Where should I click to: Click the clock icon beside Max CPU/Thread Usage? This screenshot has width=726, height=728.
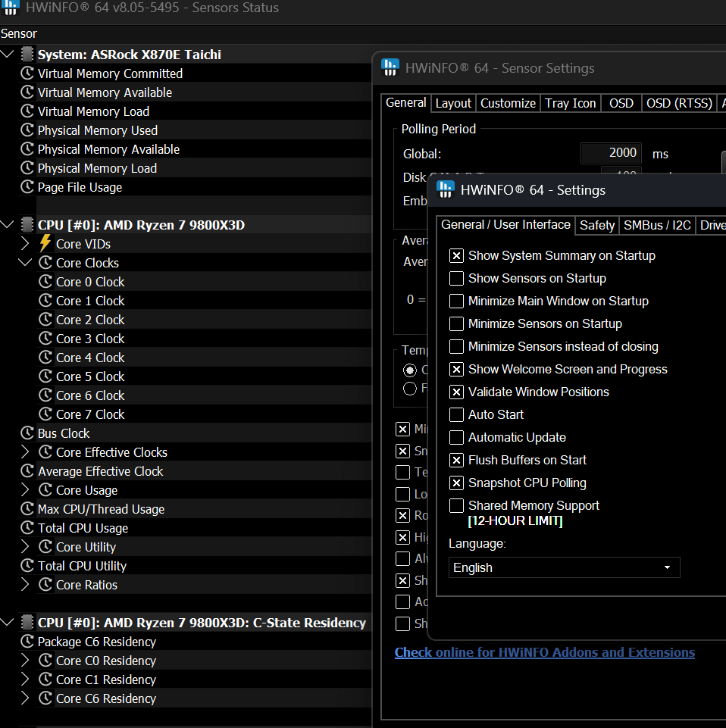coord(27,509)
